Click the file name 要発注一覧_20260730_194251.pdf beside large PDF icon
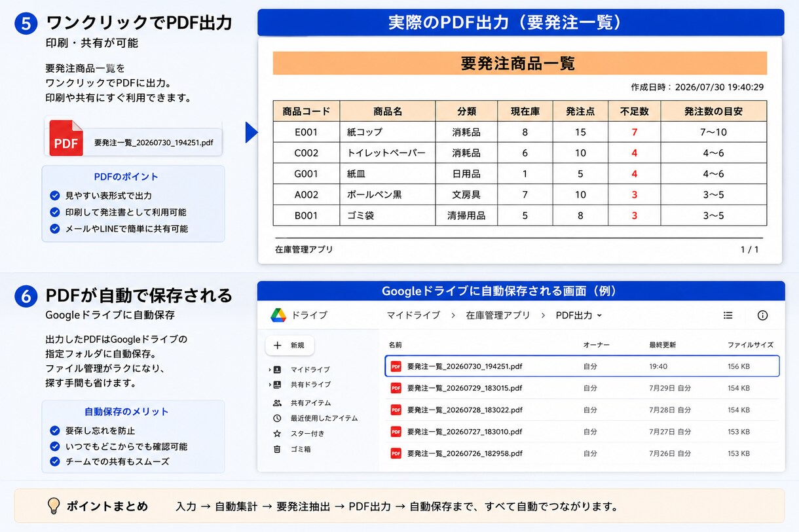Image resolution: width=799 pixels, height=532 pixels. [x=154, y=142]
